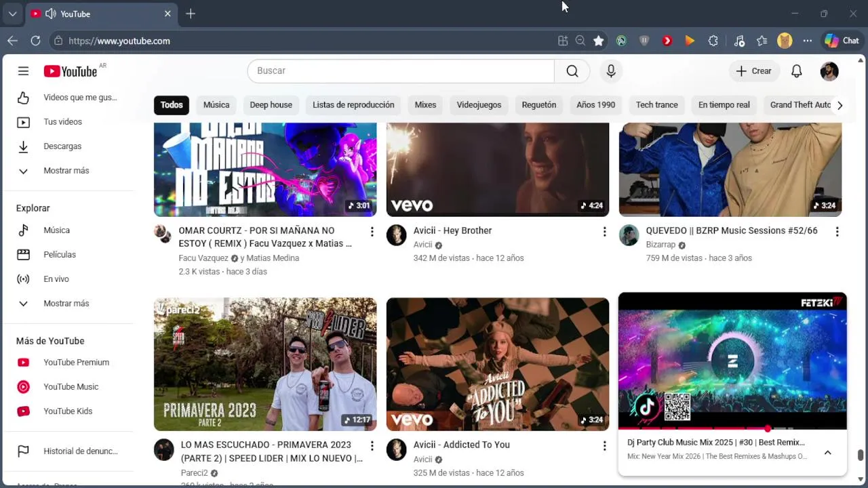Select the Música filter chip
Screen dimensions: 868x488
(x=216, y=105)
